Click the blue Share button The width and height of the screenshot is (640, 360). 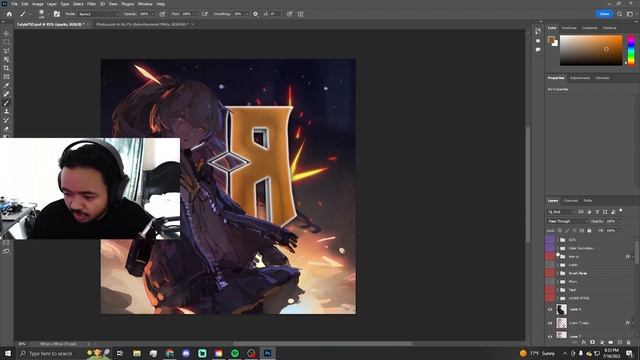click(604, 14)
